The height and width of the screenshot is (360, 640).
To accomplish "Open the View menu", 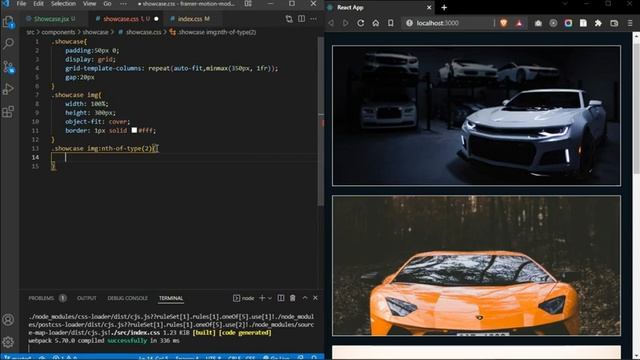I will click(x=89, y=4).
